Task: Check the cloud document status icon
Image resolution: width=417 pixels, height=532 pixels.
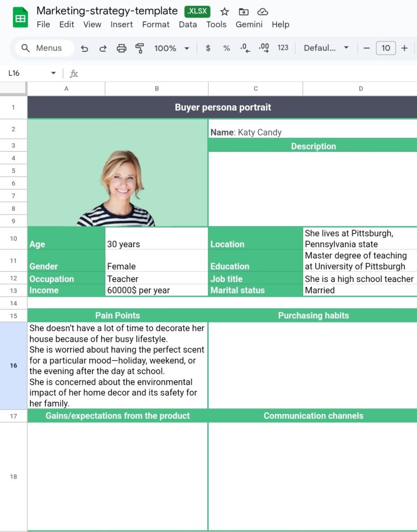Action: point(263,11)
